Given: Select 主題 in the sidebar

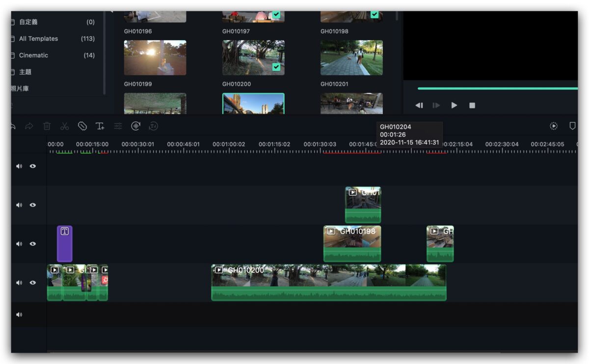Looking at the screenshot, I should pyautogui.click(x=25, y=72).
